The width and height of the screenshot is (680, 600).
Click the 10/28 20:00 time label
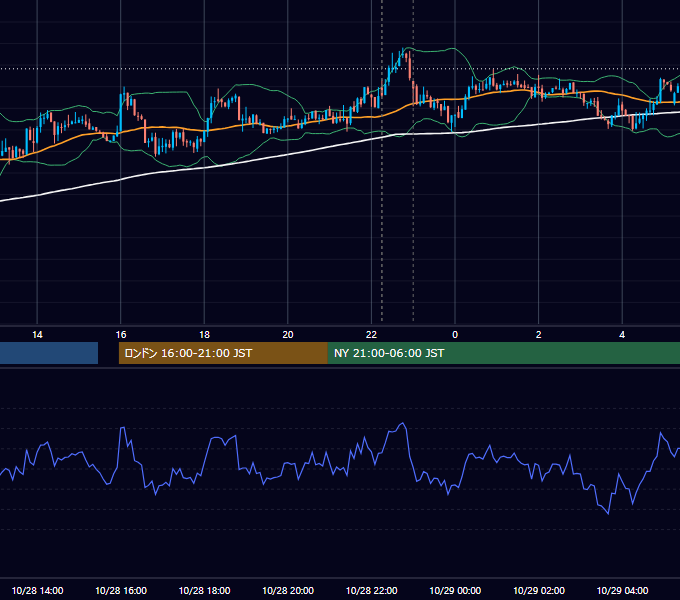tap(288, 590)
